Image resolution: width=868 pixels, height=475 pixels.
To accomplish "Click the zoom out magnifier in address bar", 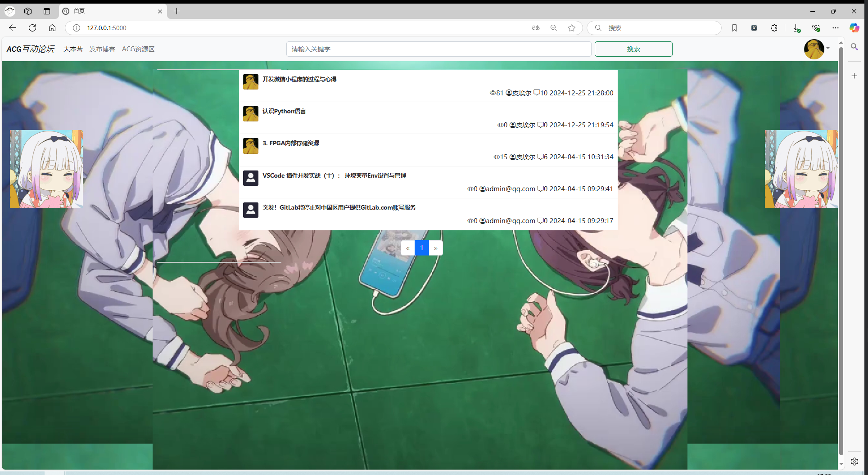I will [x=554, y=28].
